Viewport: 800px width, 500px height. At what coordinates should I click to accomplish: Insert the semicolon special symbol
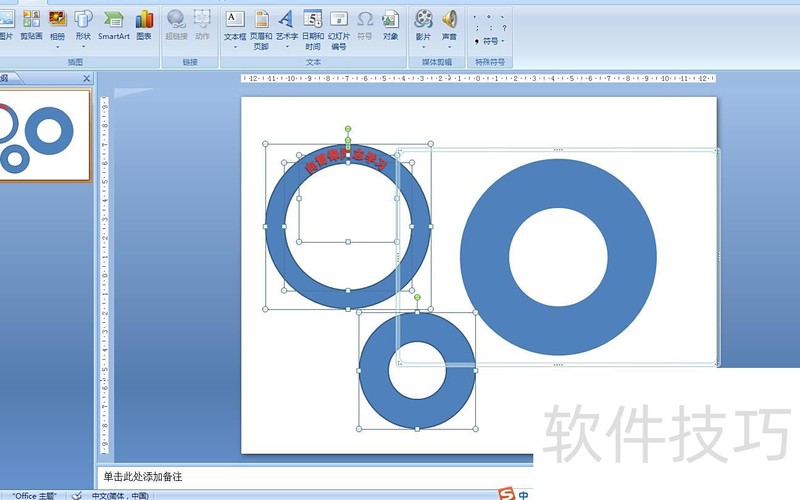tap(477, 29)
